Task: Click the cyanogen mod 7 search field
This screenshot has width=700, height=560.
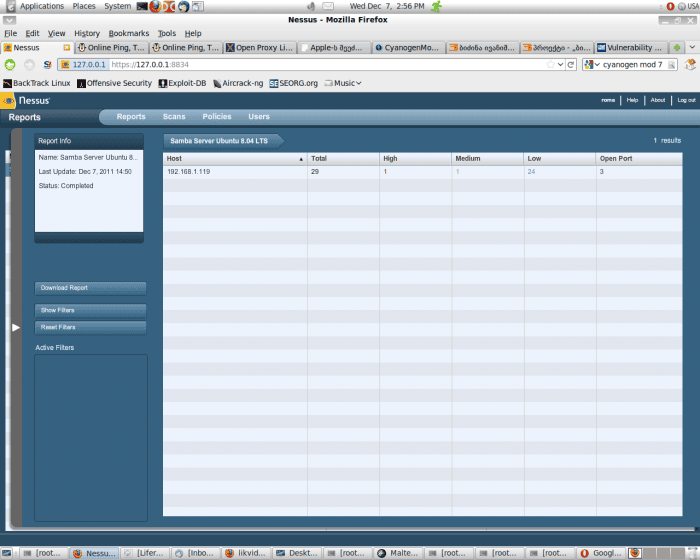Action: tap(633, 65)
